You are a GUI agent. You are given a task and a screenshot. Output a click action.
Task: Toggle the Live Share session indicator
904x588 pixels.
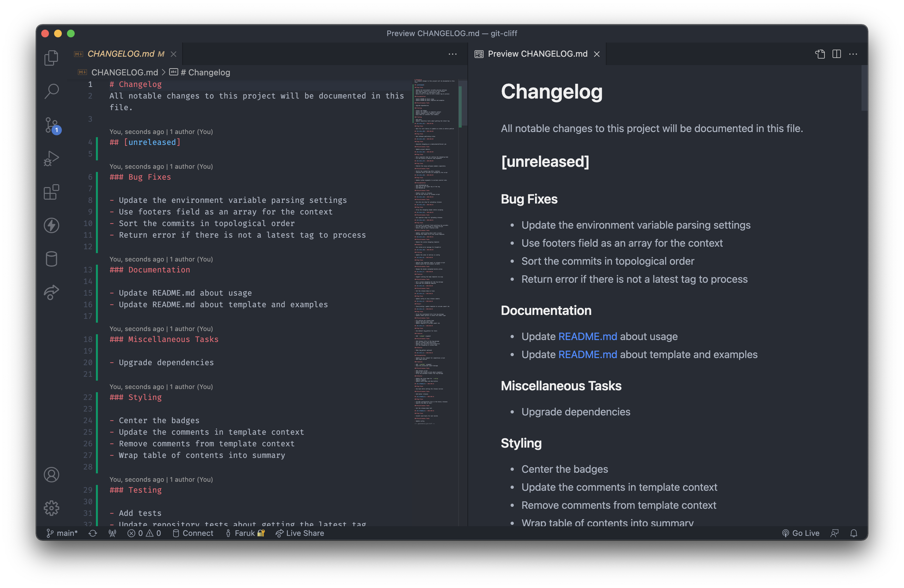pyautogui.click(x=299, y=533)
